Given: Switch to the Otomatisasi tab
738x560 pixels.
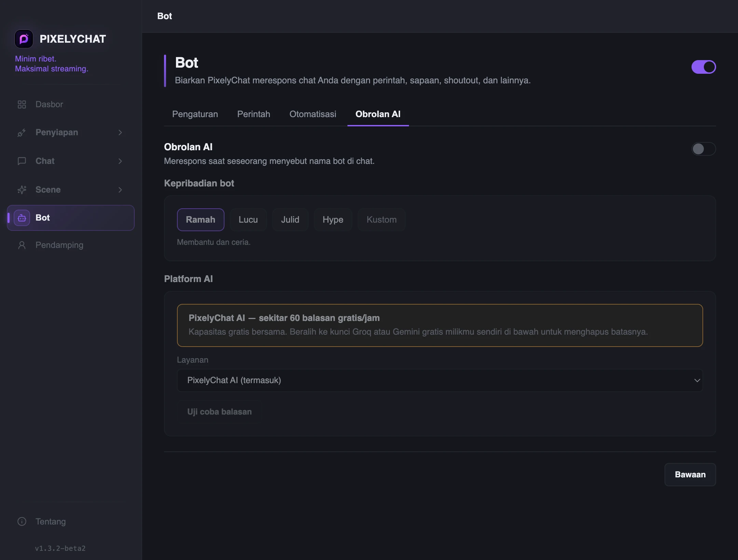Looking at the screenshot, I should [313, 114].
